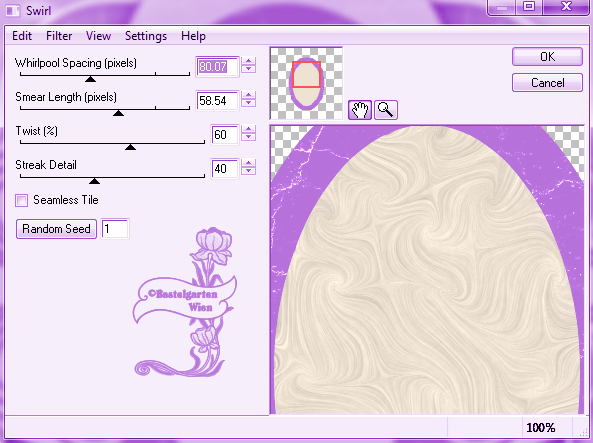Select the hand pan tool
Image resolution: width=593 pixels, height=443 pixels.
(x=360, y=110)
